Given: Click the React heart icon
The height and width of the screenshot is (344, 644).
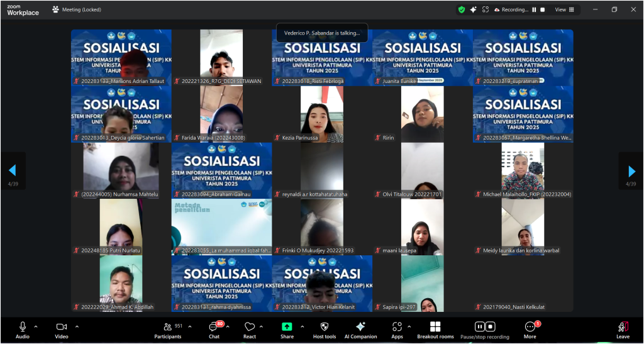Looking at the screenshot, I should coord(250,328).
